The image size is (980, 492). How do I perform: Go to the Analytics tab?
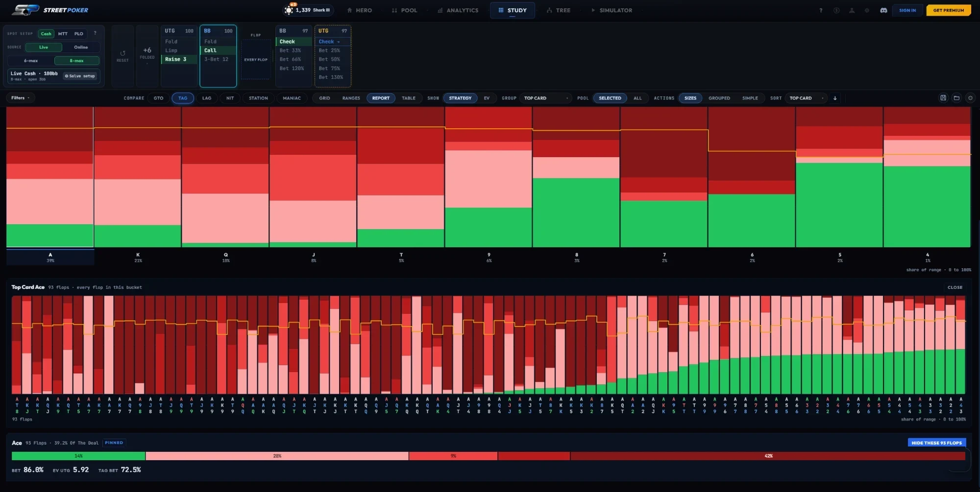[x=458, y=10]
